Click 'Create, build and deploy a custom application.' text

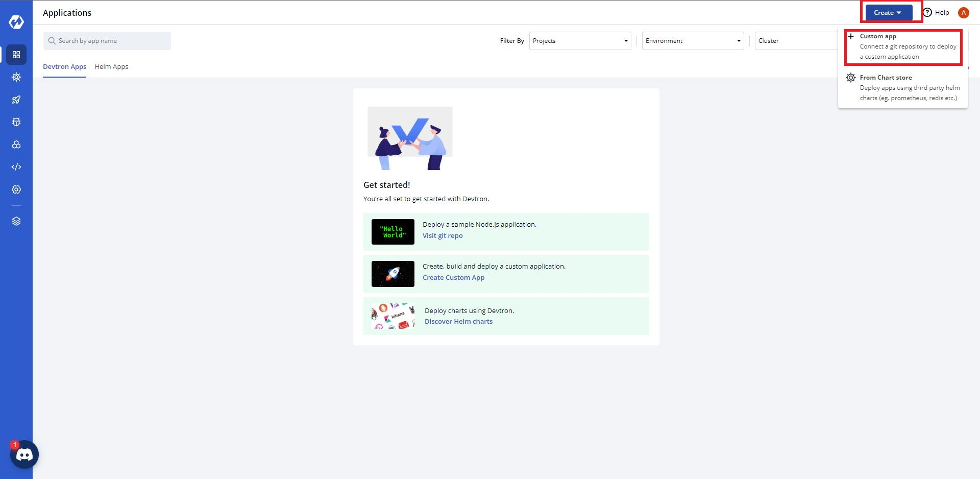(494, 267)
